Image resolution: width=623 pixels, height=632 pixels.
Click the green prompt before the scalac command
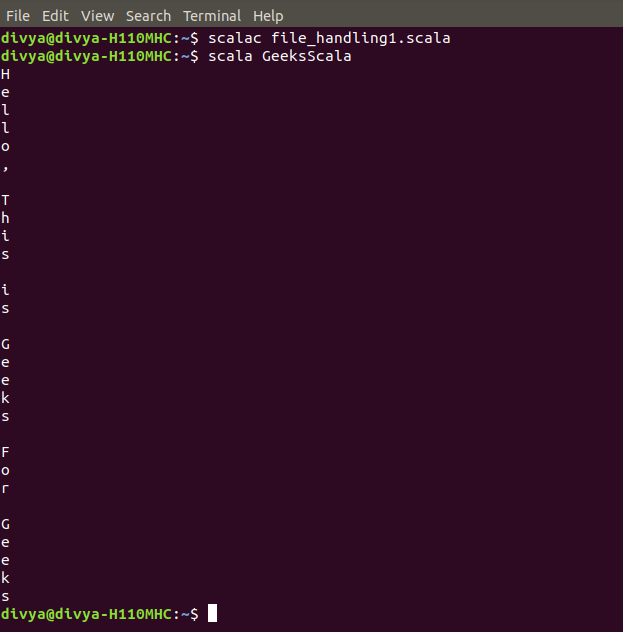point(100,38)
